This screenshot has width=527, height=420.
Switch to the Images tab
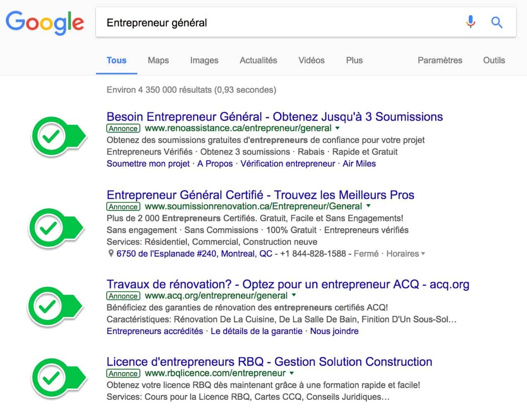204,60
